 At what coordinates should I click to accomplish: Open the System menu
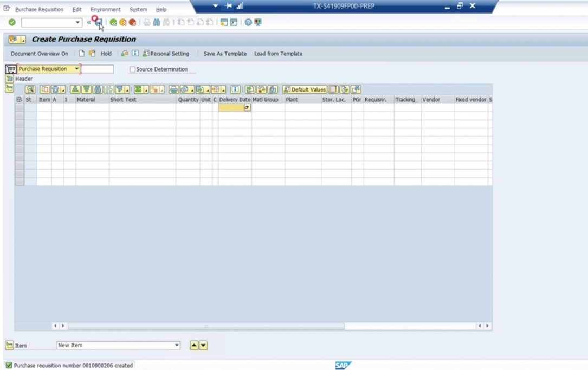tap(138, 9)
